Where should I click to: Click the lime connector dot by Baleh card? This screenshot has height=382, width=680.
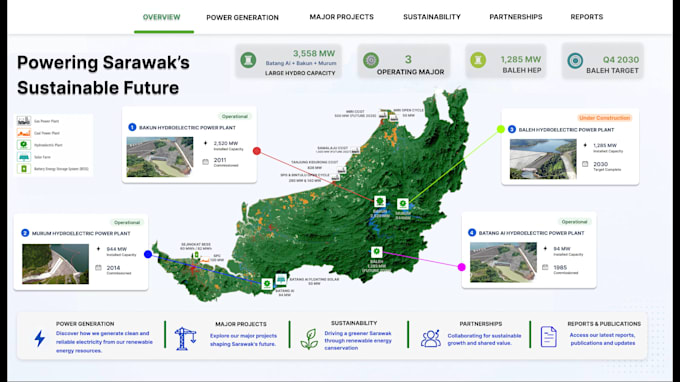click(x=501, y=129)
